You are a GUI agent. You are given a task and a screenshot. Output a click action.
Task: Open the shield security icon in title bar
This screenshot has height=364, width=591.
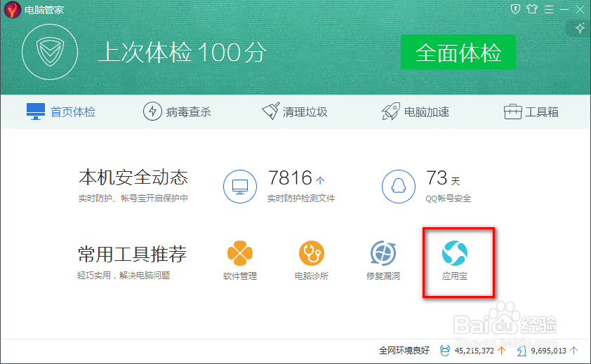(x=515, y=9)
